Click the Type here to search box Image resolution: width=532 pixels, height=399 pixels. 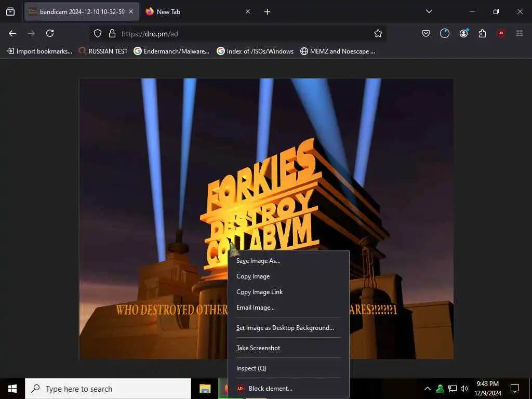108,389
